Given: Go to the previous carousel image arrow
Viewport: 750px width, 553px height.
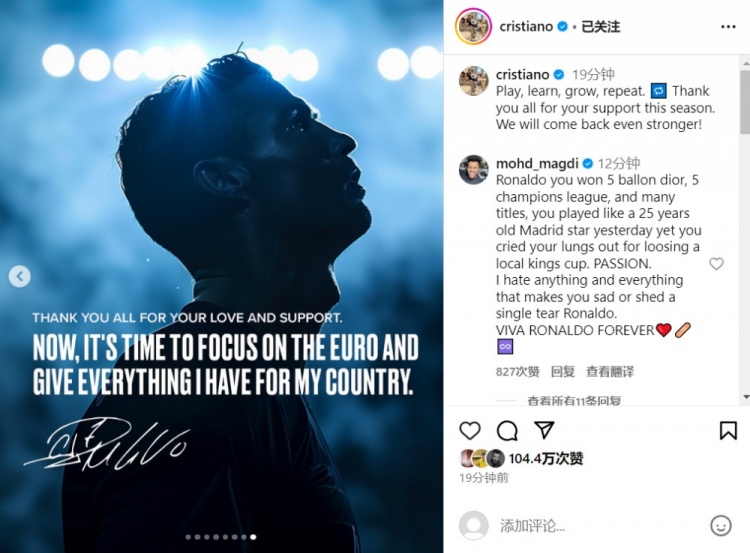Looking at the screenshot, I should [20, 276].
